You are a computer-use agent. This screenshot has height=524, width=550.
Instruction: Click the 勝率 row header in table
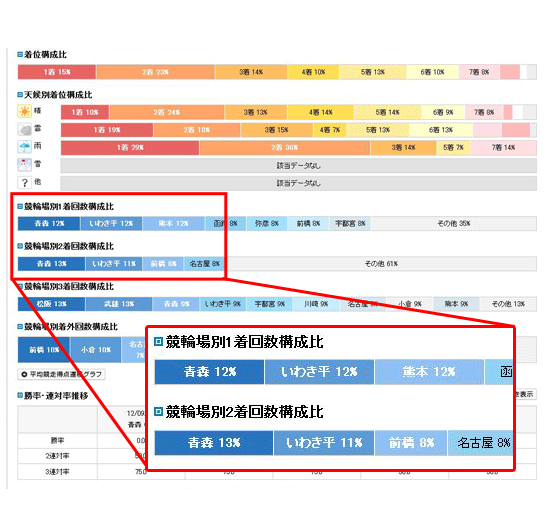click(x=58, y=441)
